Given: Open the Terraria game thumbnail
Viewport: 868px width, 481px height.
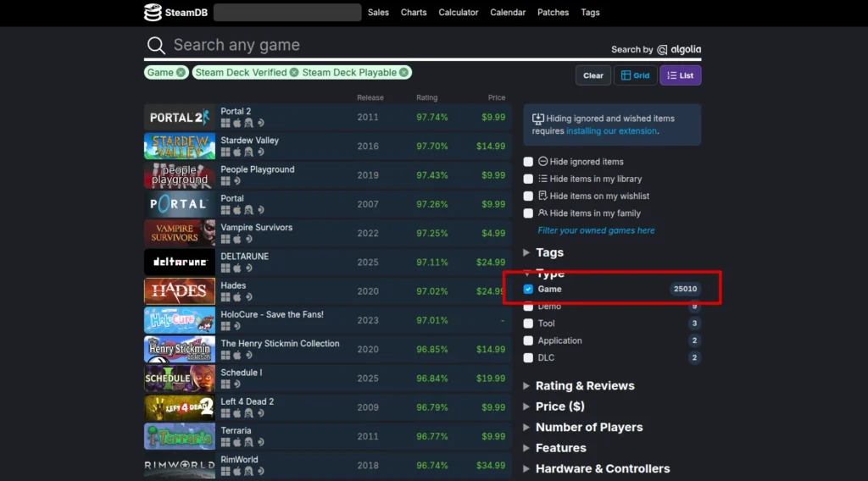Looking at the screenshot, I should pos(180,436).
